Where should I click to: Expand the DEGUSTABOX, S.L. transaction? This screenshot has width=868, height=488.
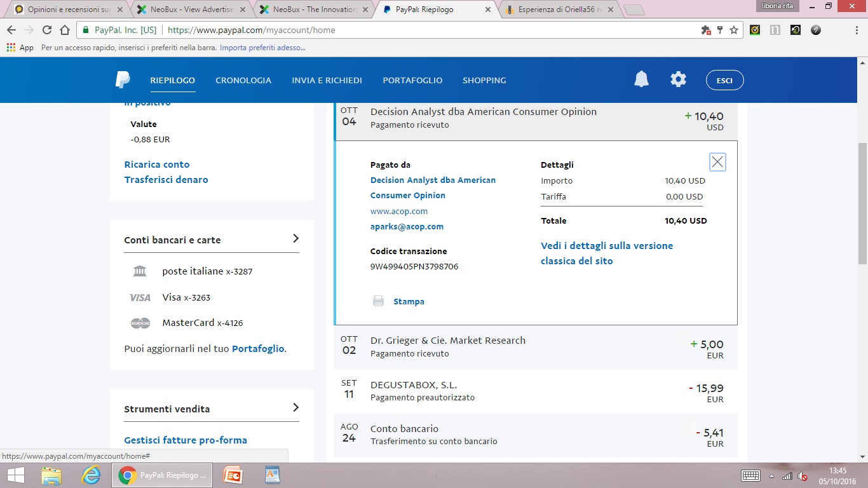(536, 391)
